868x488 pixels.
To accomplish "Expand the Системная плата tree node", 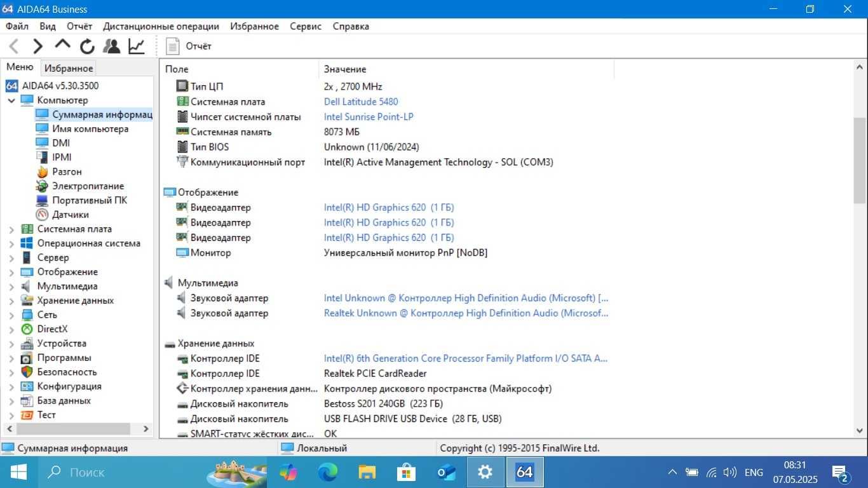I will pyautogui.click(x=11, y=229).
